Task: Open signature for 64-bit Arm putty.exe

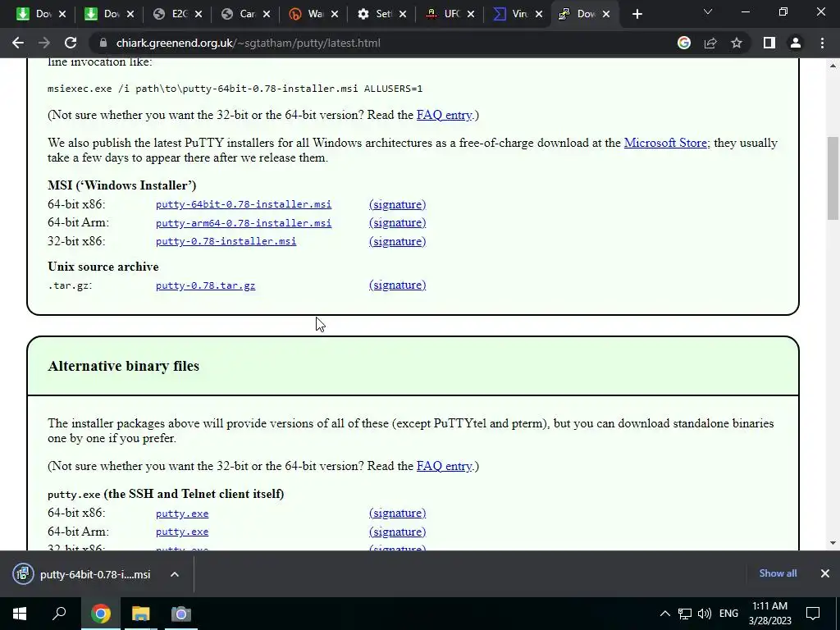Action: (398, 532)
